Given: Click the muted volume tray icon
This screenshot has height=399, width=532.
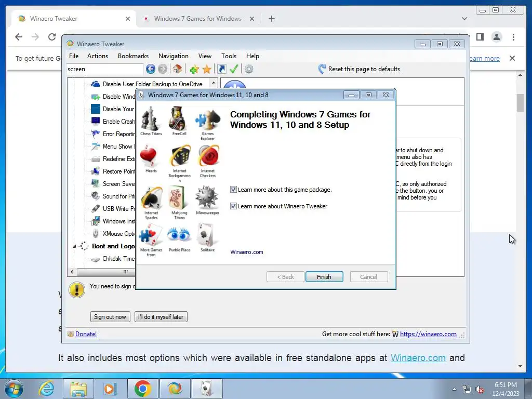Looking at the screenshot, I should (480, 390).
